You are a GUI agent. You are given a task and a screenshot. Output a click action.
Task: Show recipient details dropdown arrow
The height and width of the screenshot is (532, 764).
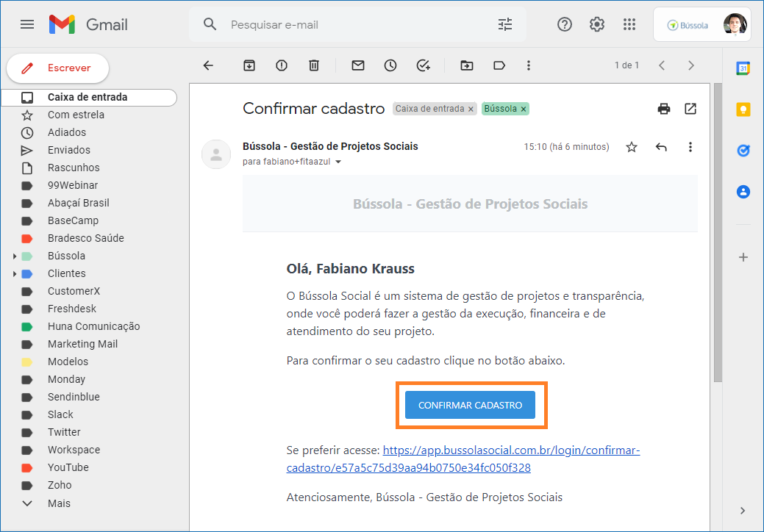pyautogui.click(x=338, y=162)
